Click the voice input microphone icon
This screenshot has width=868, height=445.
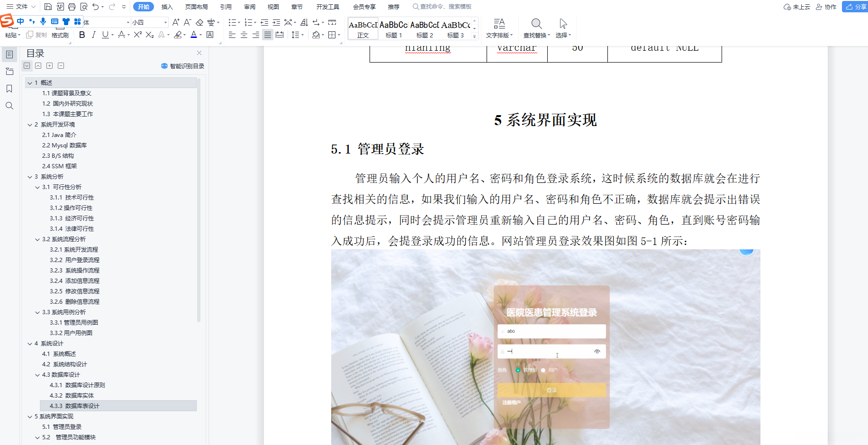click(x=43, y=21)
